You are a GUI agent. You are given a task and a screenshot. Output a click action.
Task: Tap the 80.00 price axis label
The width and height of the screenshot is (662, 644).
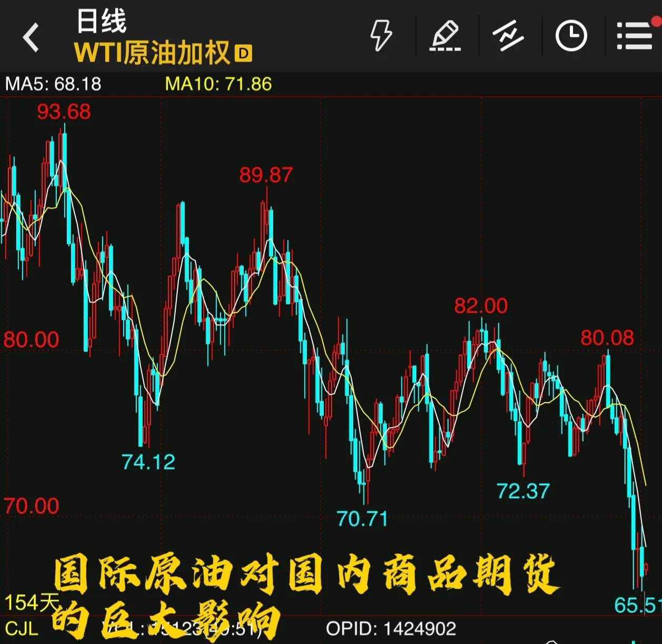click(x=31, y=340)
